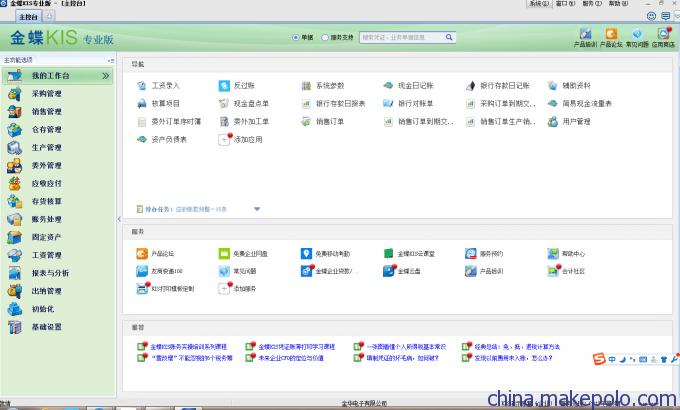Open 现金日记账 shortcut
Image resolution: width=680 pixels, height=410 pixels.
pos(408,85)
